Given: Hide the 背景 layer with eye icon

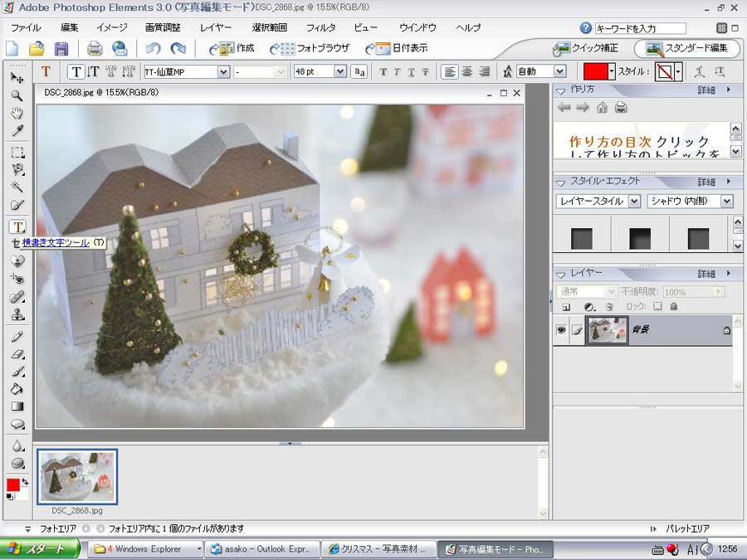Looking at the screenshot, I should point(561,330).
